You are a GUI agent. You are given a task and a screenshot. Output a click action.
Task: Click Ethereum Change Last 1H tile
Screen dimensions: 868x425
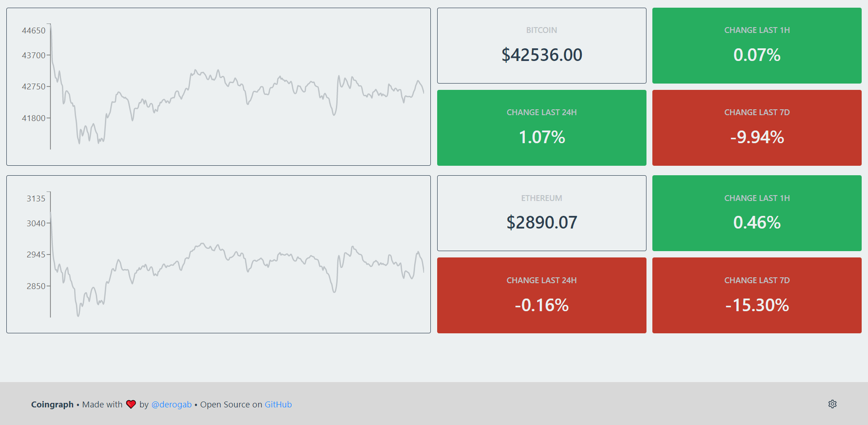coord(757,213)
